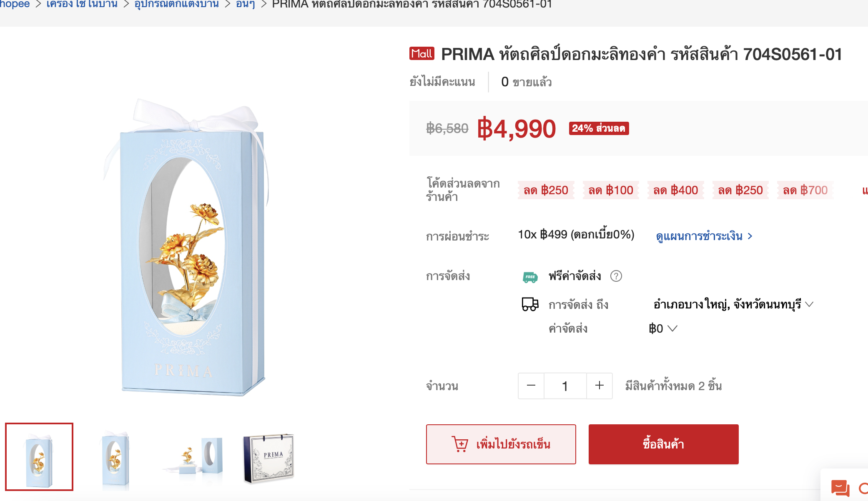Click the red Mall badge
This screenshot has height=501, width=868.
point(422,54)
